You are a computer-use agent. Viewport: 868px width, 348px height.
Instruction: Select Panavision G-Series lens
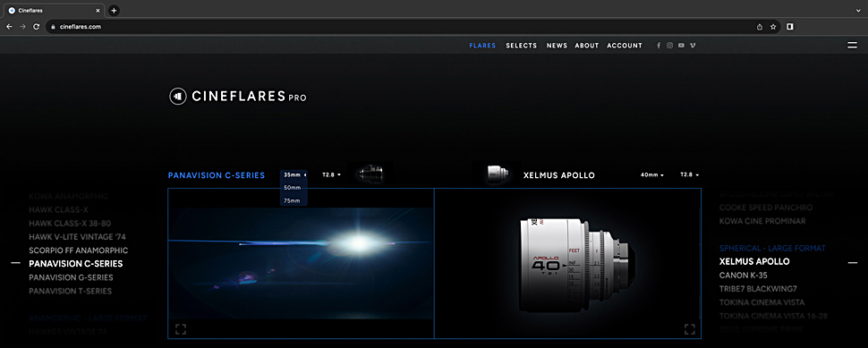(x=71, y=277)
